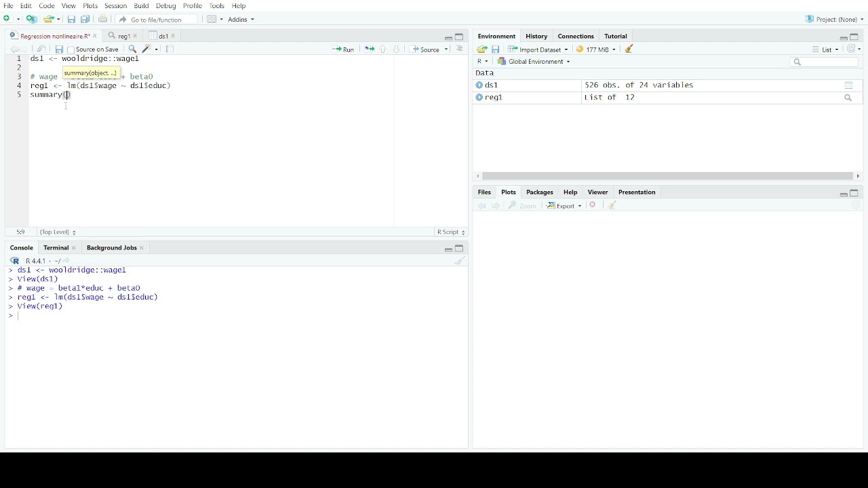Open the List view dropdown

(827, 49)
